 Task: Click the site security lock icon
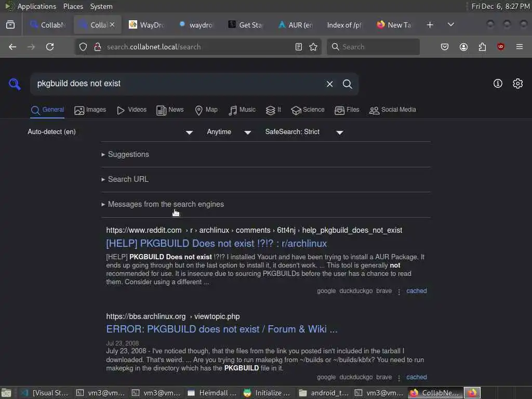pos(97,47)
